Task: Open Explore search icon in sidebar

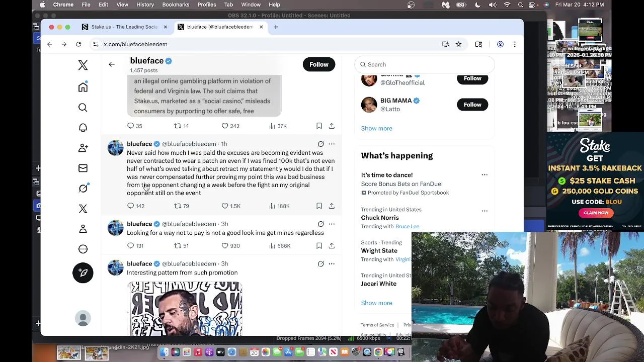Action: point(83,108)
